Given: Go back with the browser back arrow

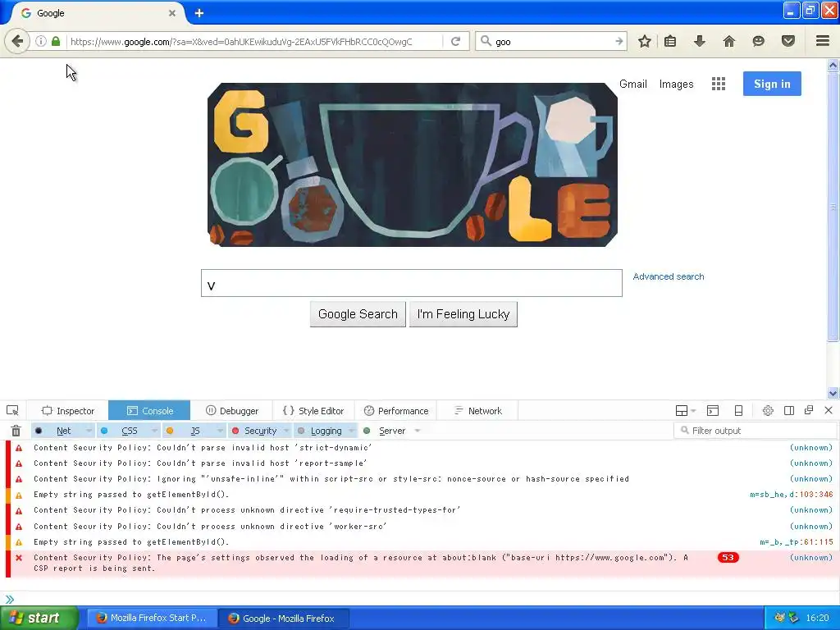Looking at the screenshot, I should pyautogui.click(x=17, y=41).
